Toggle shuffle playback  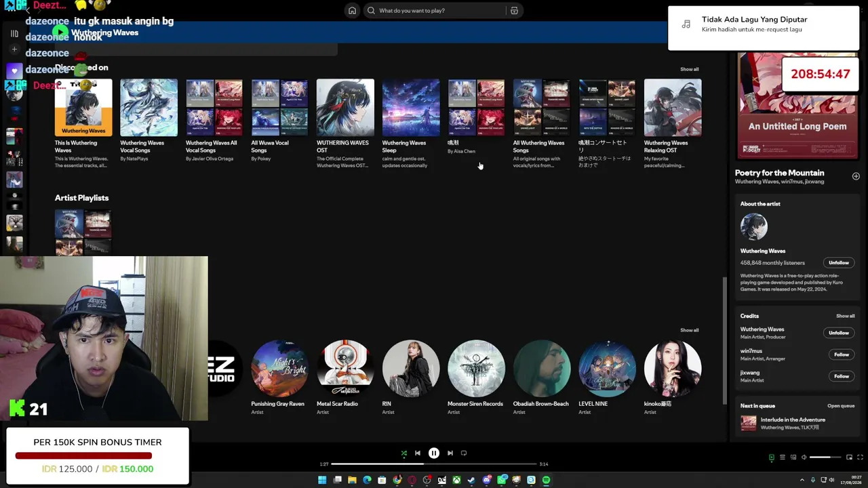click(404, 453)
